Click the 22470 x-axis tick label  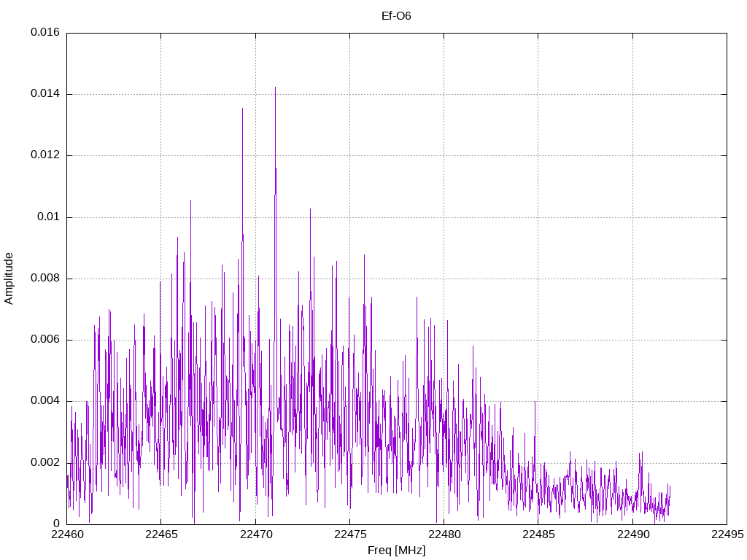pos(256,534)
